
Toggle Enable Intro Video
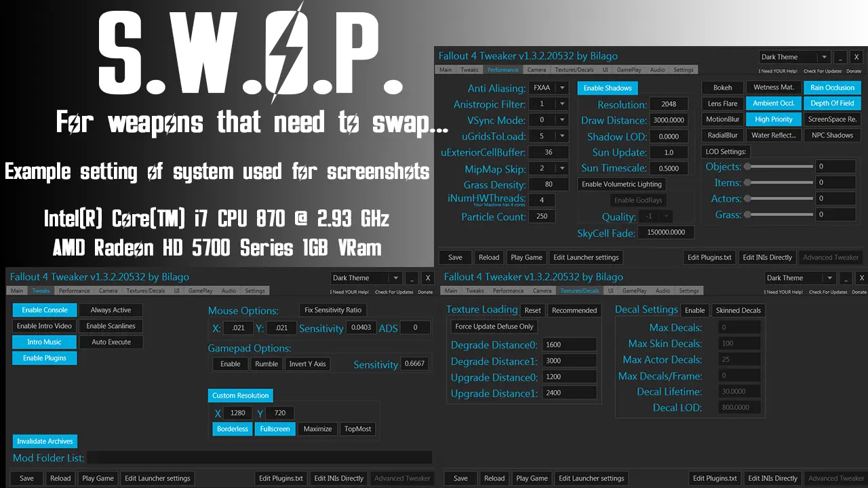(45, 326)
